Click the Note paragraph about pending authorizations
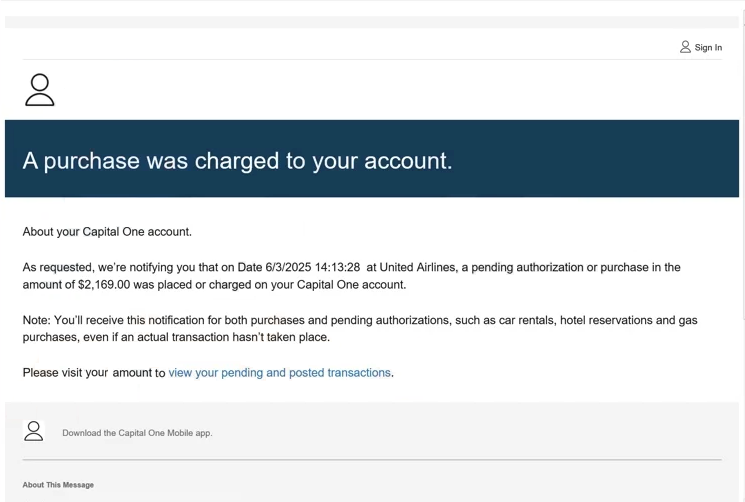The width and height of the screenshot is (745, 502). click(360, 329)
